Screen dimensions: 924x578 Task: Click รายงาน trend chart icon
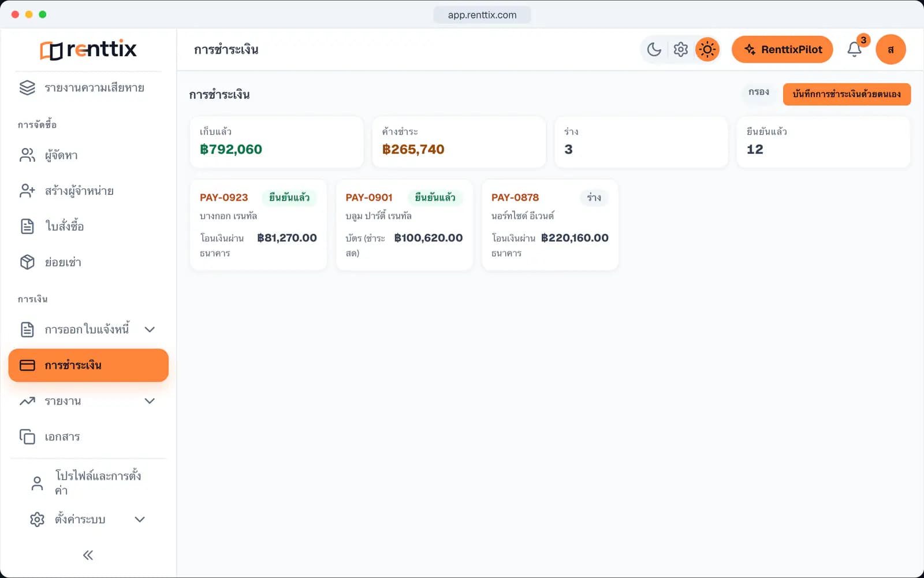click(x=27, y=401)
